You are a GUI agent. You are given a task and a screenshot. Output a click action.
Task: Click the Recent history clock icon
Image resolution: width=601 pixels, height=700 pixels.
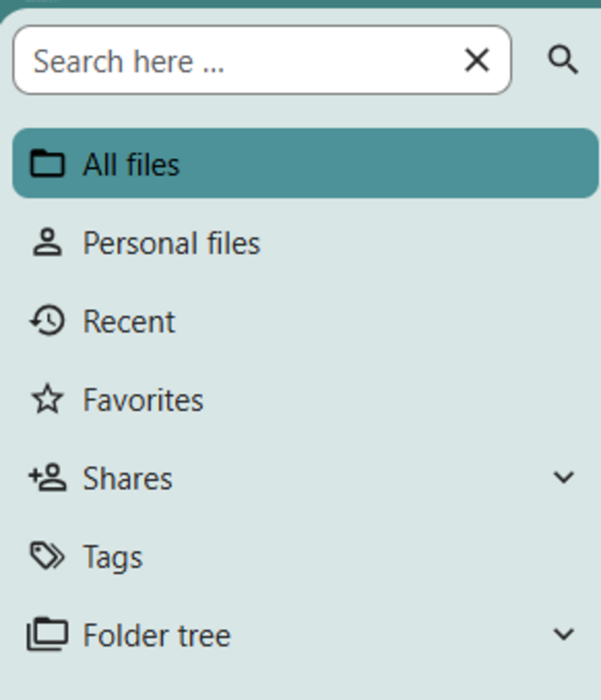tap(47, 321)
